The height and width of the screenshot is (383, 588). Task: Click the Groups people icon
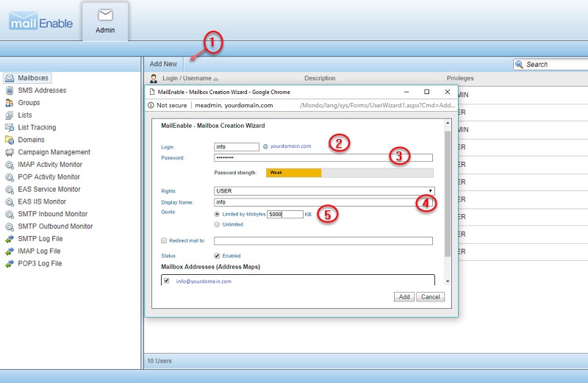[x=10, y=103]
